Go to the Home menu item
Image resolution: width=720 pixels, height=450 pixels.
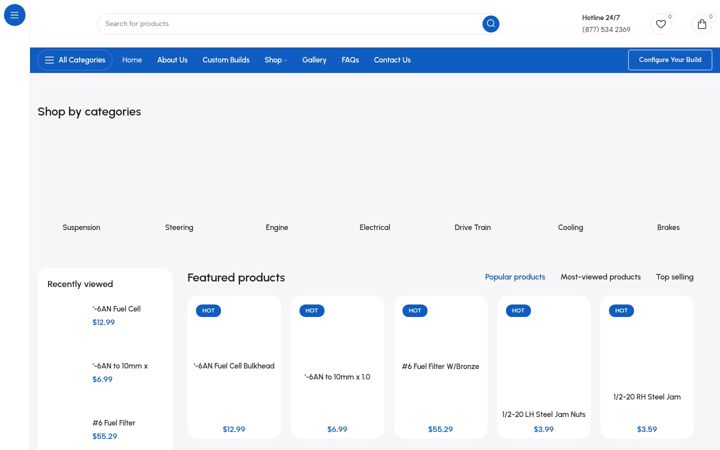click(x=132, y=60)
